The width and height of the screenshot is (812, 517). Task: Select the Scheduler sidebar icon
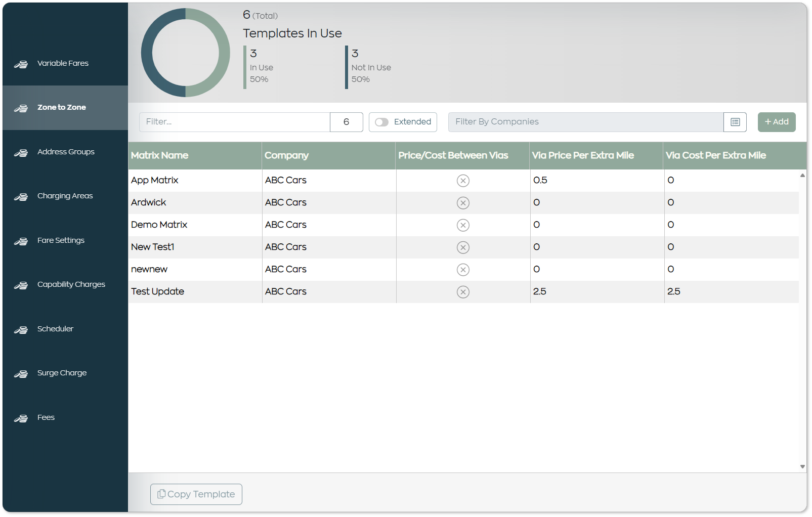pos(21,329)
